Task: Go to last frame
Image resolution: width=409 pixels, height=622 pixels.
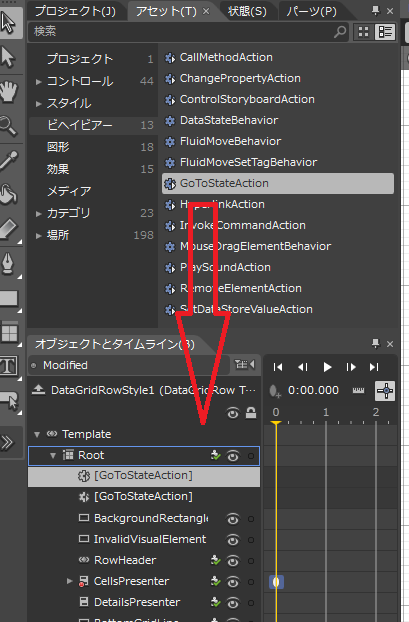Action: (x=374, y=367)
